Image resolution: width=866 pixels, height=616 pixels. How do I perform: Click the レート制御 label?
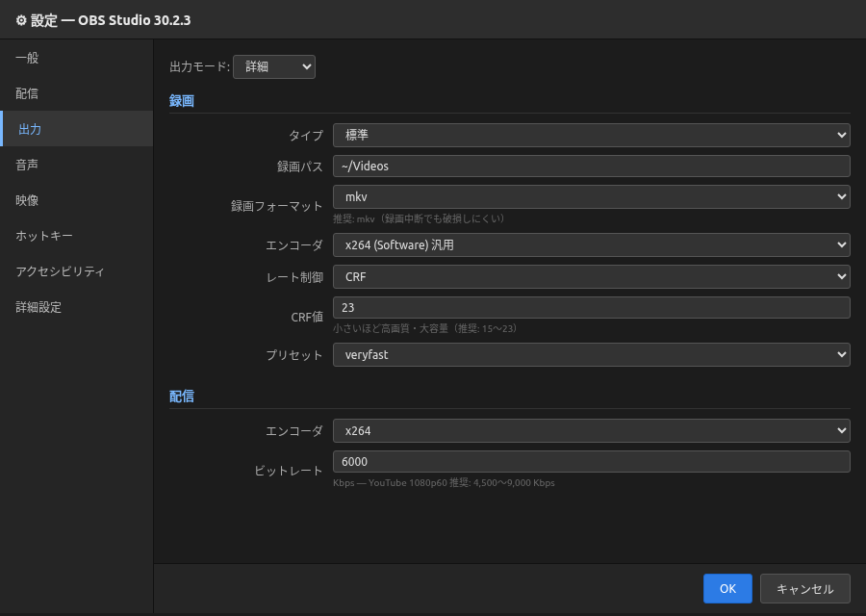[294, 277]
